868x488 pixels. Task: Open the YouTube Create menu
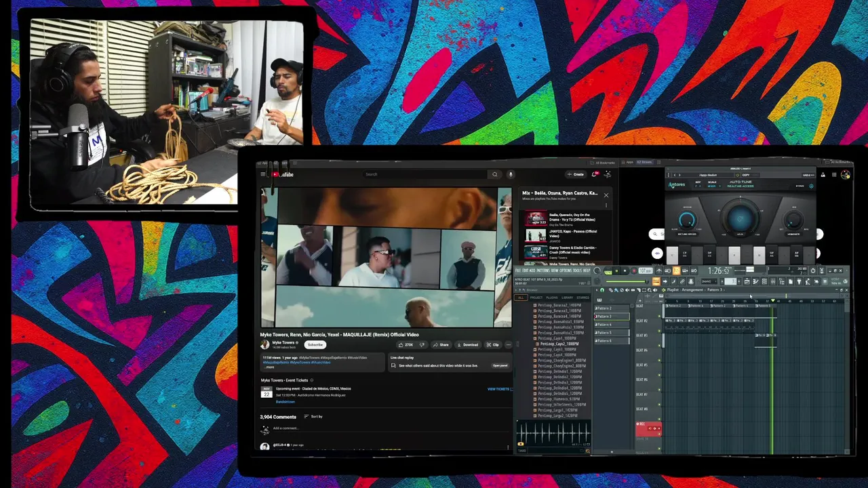coord(575,174)
